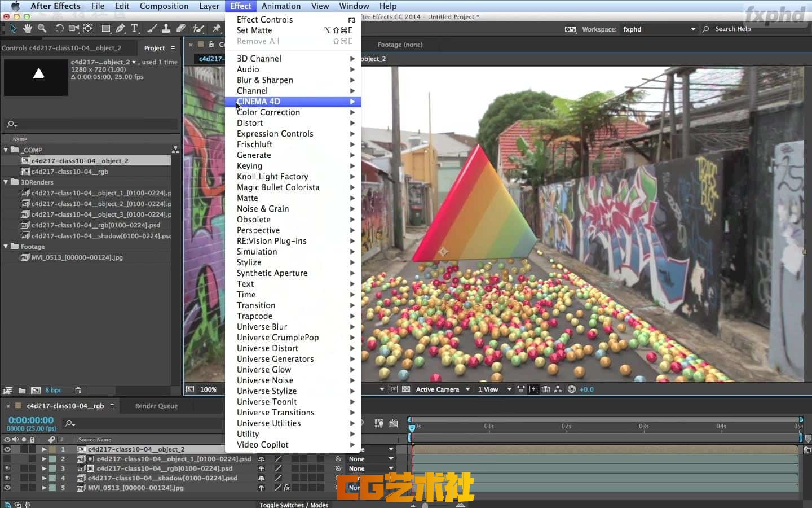The width and height of the screenshot is (812, 508).
Task: Select the Hand tool
Action: coord(27,28)
